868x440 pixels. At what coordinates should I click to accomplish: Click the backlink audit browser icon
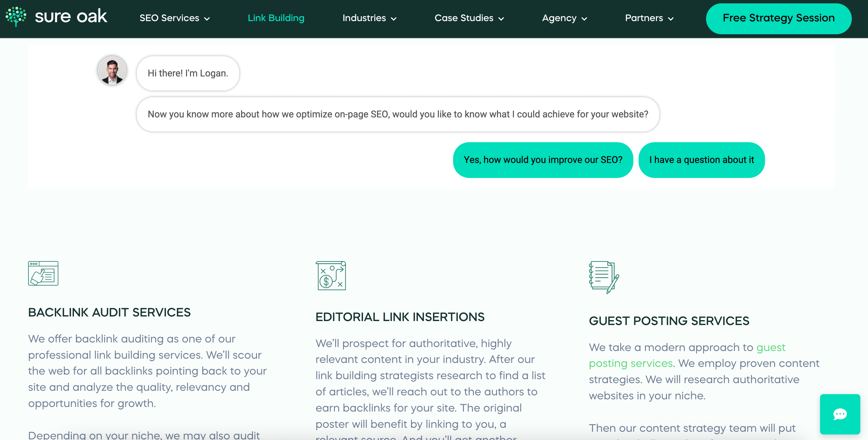point(43,273)
